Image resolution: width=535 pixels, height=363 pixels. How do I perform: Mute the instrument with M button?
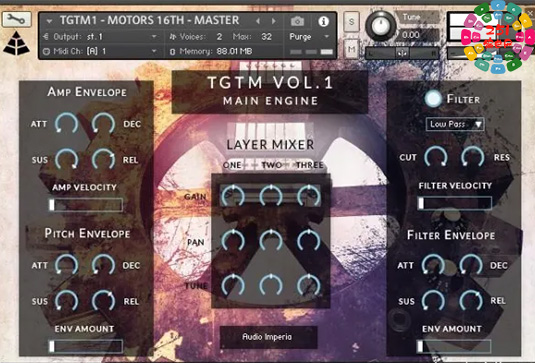click(351, 50)
